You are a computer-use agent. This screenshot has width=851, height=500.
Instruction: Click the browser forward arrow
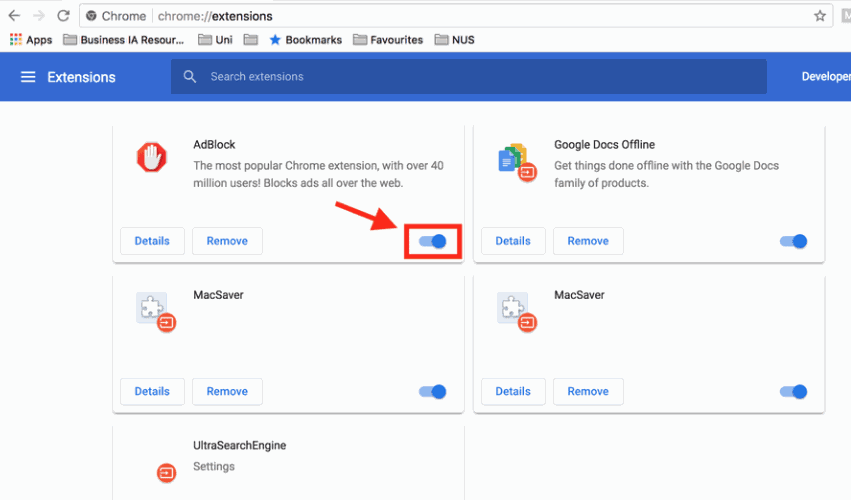coord(39,16)
